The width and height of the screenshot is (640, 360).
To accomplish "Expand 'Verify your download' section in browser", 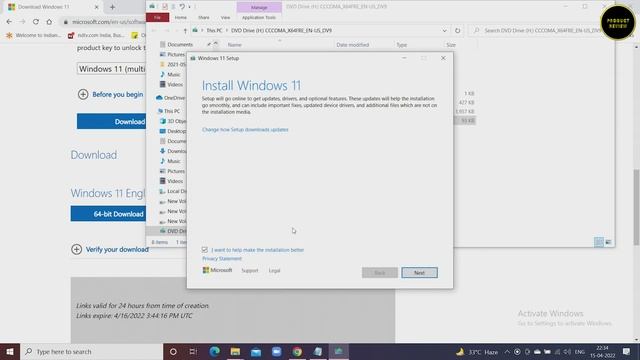I will point(110,249).
